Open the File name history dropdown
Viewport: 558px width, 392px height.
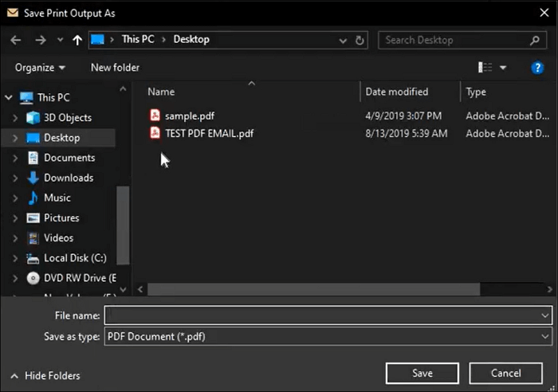tap(545, 316)
